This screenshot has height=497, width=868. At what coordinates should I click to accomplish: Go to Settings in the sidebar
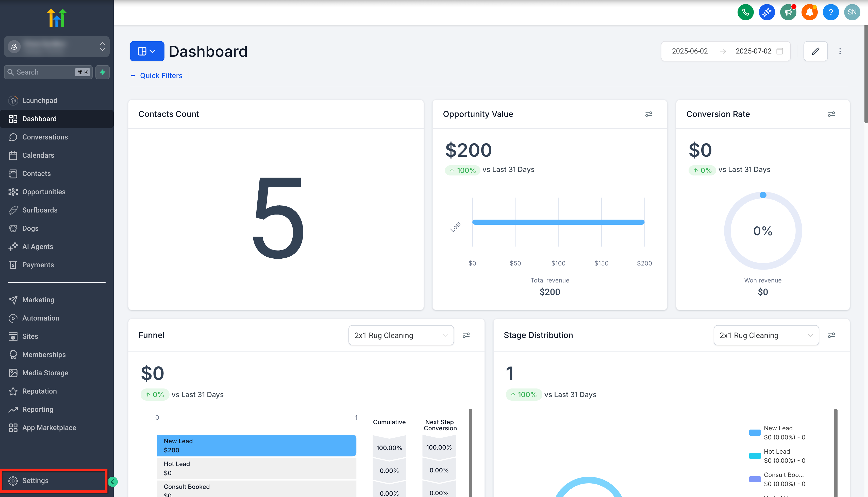(35, 481)
